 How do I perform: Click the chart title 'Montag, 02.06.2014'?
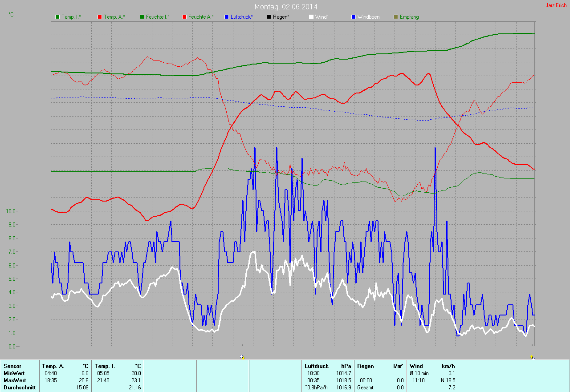(x=285, y=7)
